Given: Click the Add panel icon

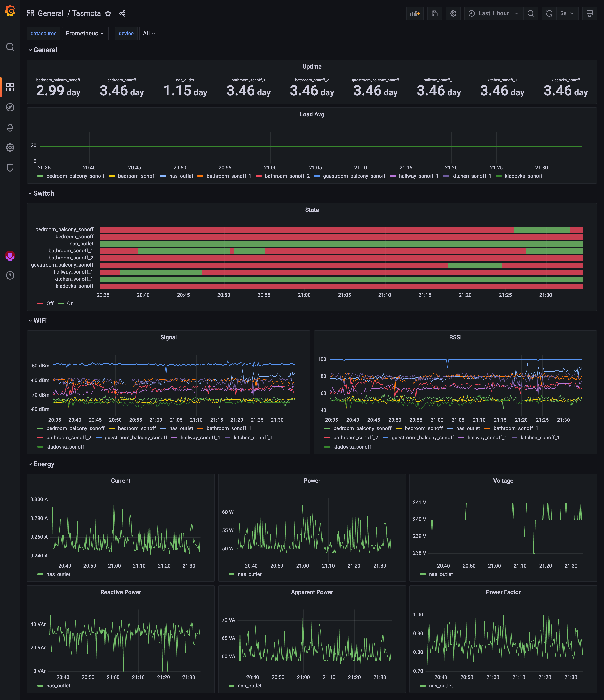Looking at the screenshot, I should [415, 13].
